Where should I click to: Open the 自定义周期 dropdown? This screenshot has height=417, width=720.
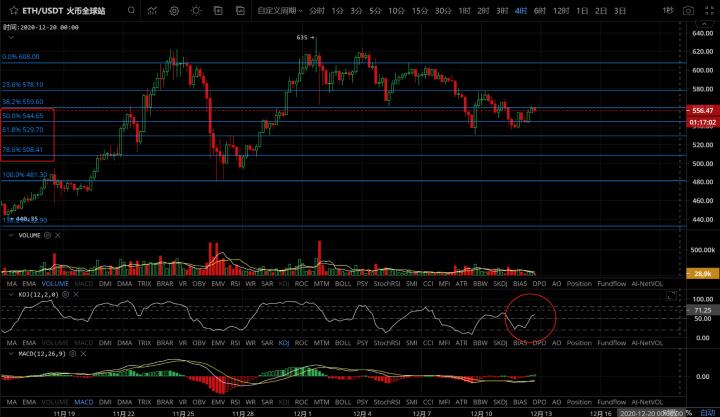[280, 11]
